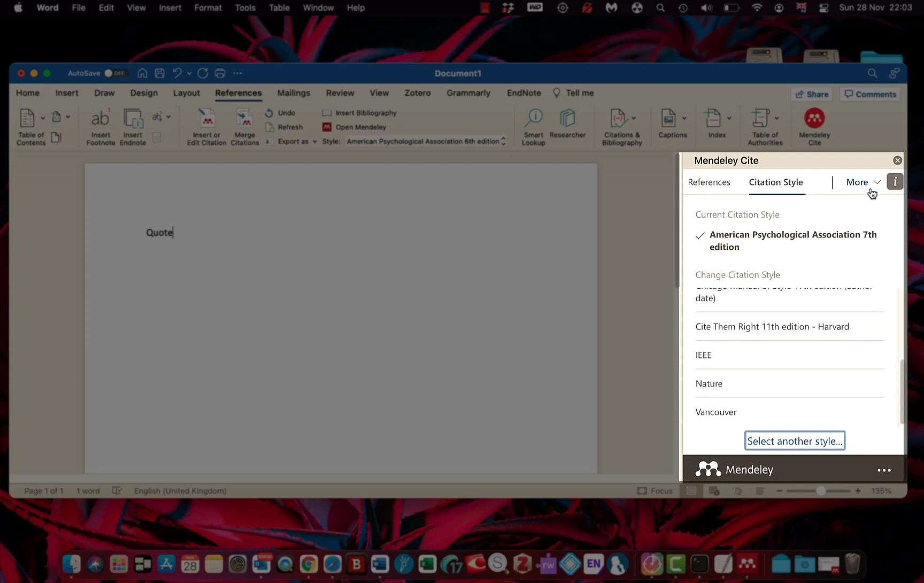Click the zoom out minus button
Image resolution: width=924 pixels, height=583 pixels.
pyautogui.click(x=779, y=490)
